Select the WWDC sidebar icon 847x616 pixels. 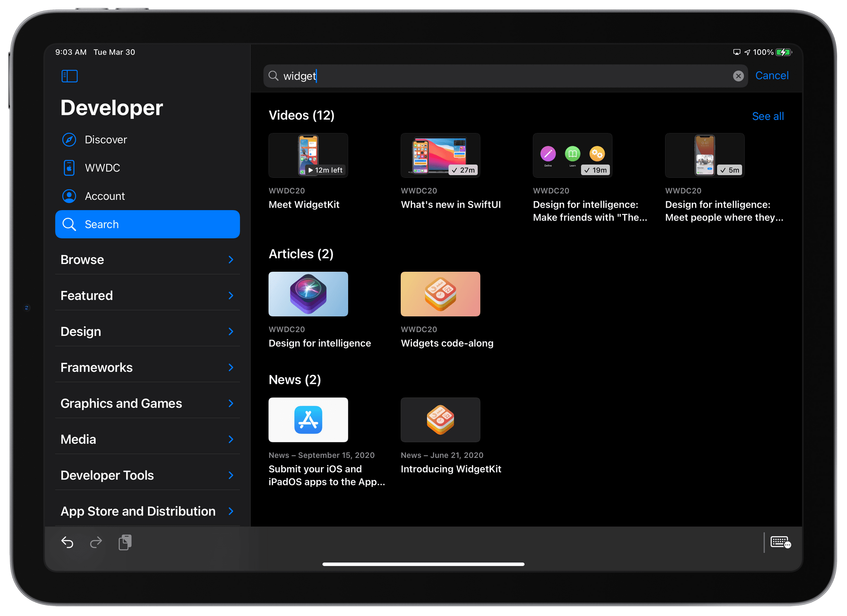(70, 167)
